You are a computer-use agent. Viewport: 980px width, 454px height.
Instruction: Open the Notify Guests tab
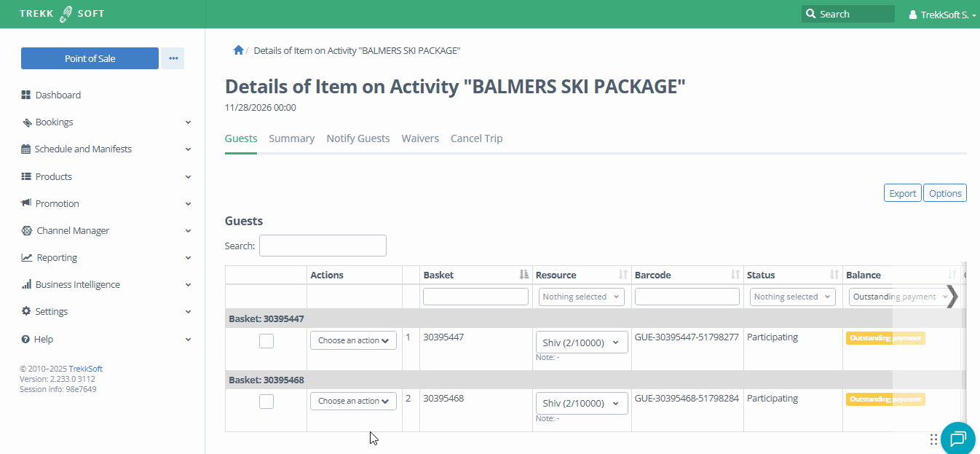(x=357, y=138)
